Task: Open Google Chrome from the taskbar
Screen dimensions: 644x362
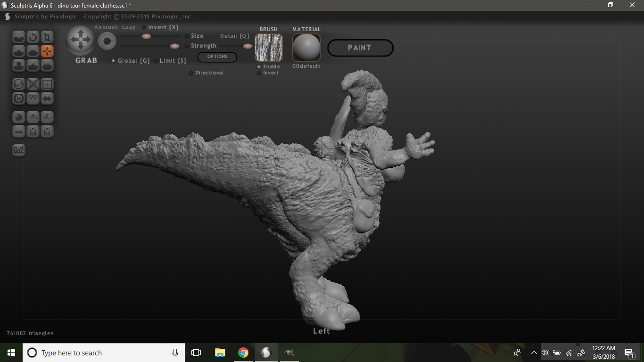Action: (x=243, y=353)
